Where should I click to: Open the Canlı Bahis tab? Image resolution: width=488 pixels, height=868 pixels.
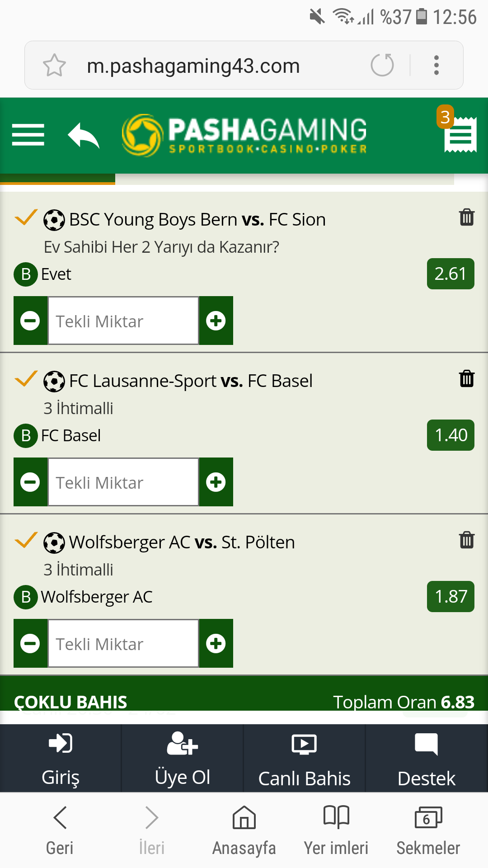pyautogui.click(x=305, y=759)
